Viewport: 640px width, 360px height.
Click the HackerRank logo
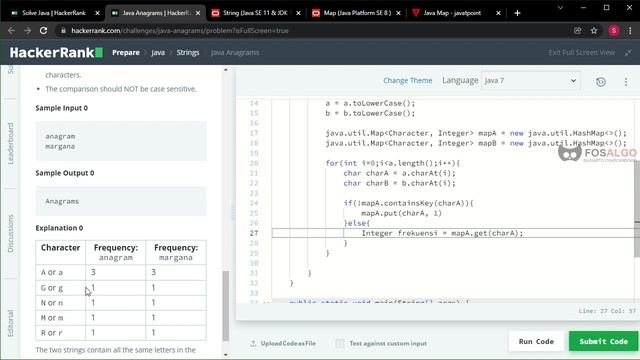[56, 53]
